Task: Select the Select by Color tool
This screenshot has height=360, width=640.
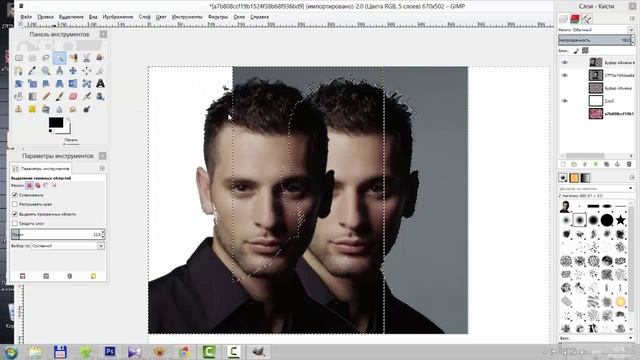Action: pyautogui.click(x=73, y=58)
